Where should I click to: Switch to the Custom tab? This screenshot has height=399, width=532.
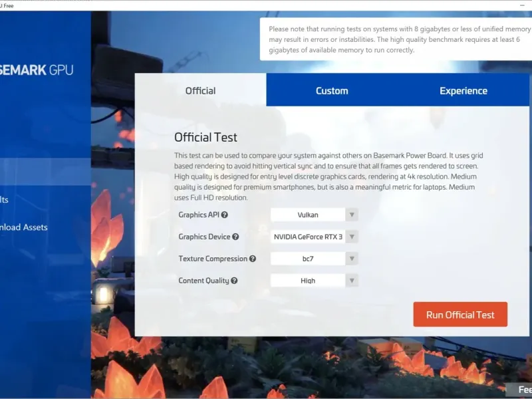tap(332, 90)
